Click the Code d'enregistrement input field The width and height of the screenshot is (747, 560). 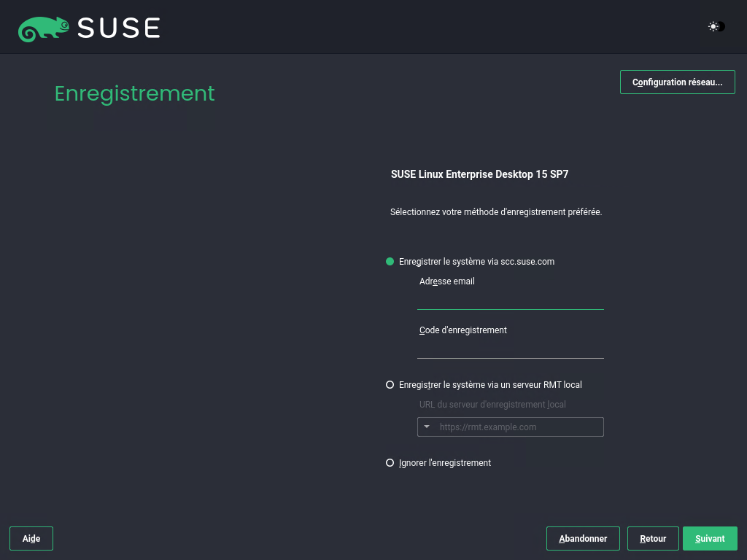pyautogui.click(x=510, y=349)
